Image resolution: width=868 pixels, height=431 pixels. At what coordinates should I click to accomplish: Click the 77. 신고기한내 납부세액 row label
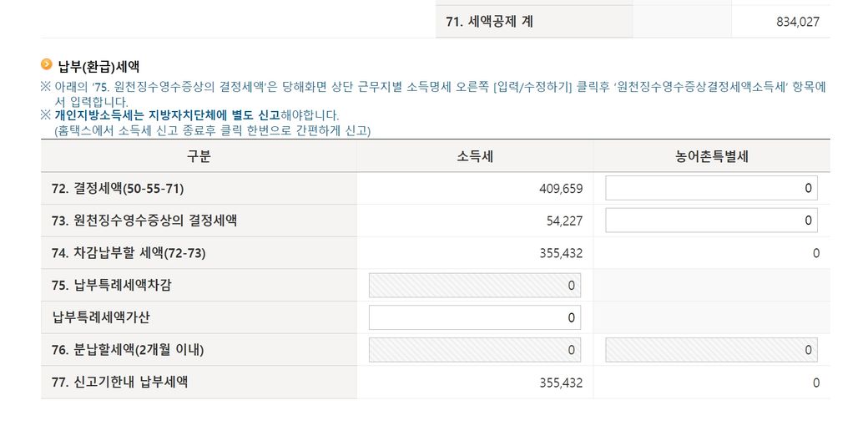(119, 383)
